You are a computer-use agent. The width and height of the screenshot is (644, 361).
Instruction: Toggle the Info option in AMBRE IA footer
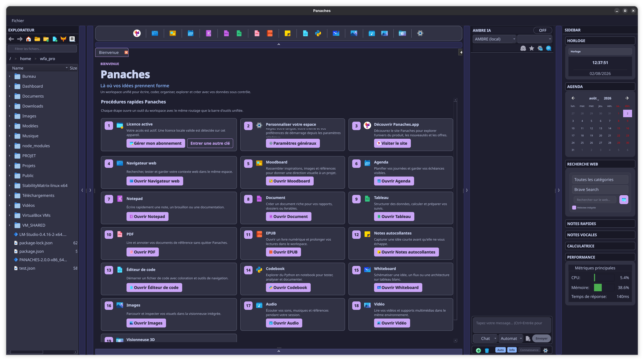(512, 350)
